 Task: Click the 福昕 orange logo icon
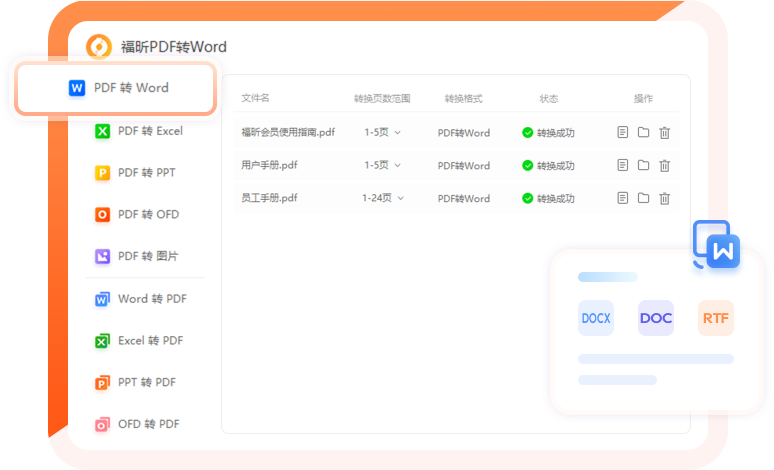click(99, 46)
